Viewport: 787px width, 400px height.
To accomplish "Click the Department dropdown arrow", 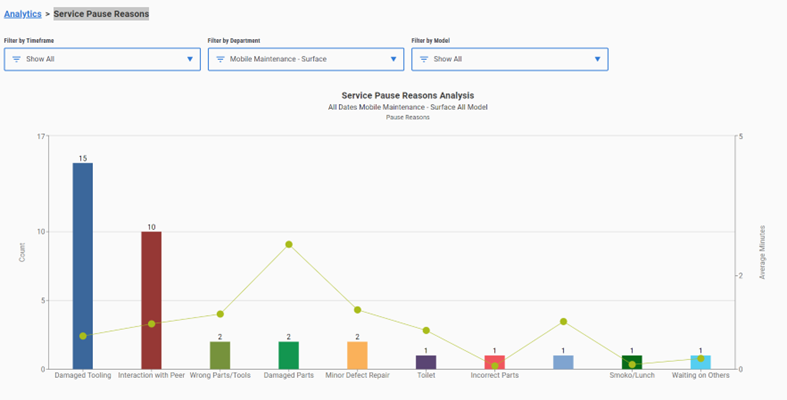I will [394, 59].
